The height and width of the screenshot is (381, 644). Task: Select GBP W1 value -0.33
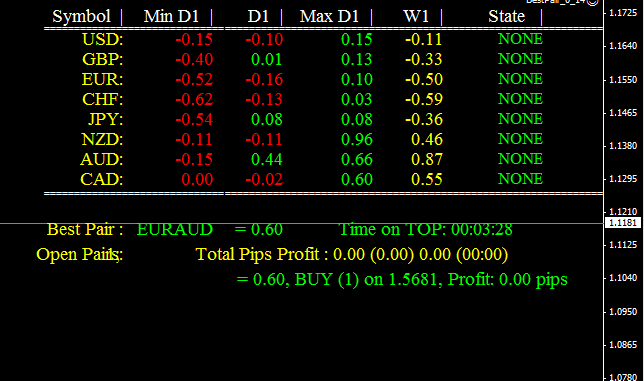point(424,60)
